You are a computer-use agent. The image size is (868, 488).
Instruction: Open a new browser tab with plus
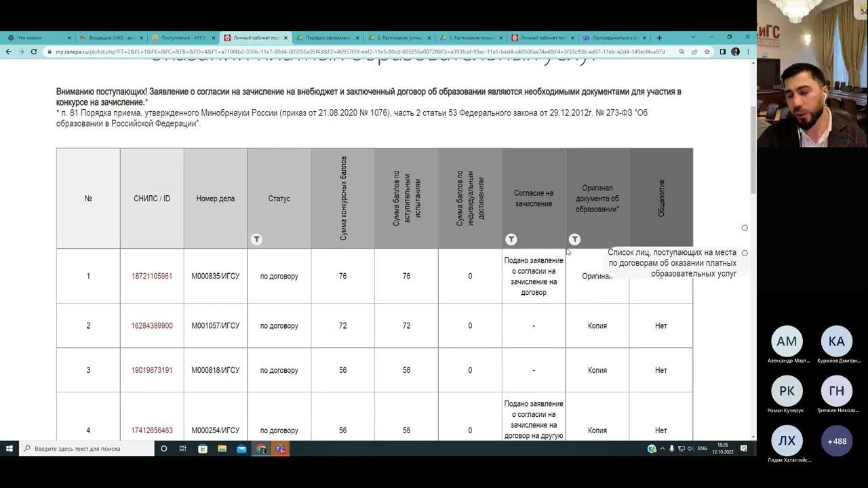pos(659,37)
